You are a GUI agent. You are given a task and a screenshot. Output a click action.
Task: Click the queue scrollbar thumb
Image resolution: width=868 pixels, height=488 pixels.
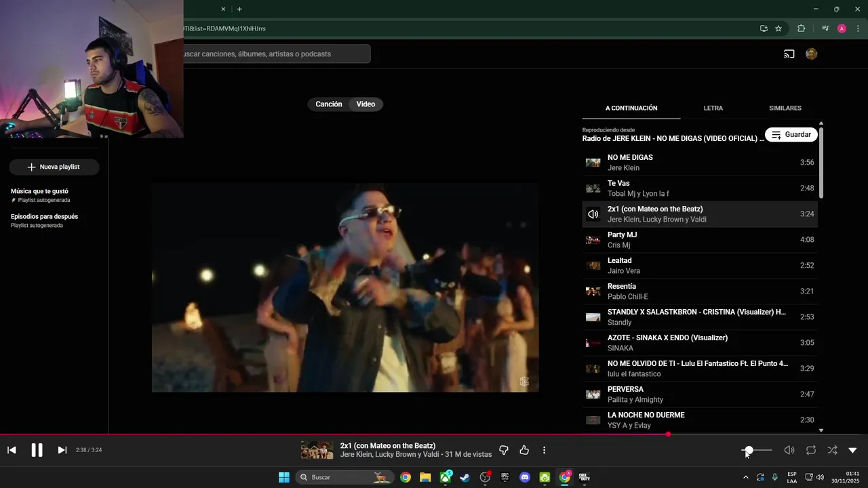(821, 163)
